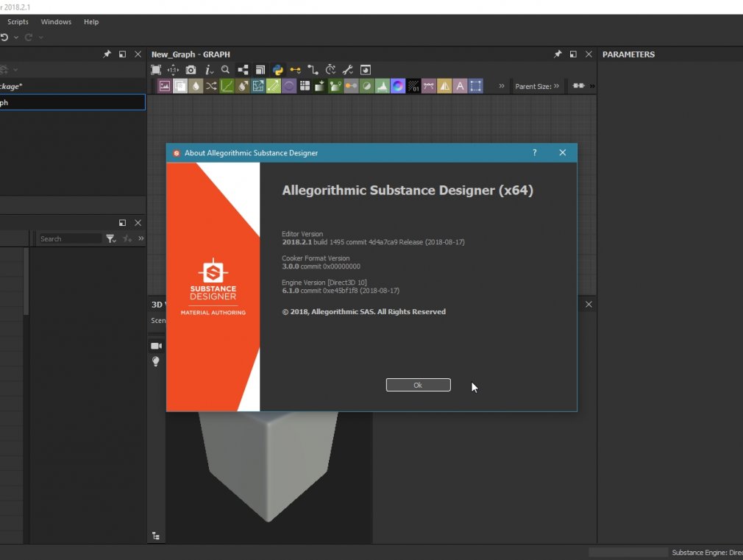This screenshot has width=743, height=560.
Task: Add a Gradient Map node from the toolbar
Action: click(x=320, y=86)
